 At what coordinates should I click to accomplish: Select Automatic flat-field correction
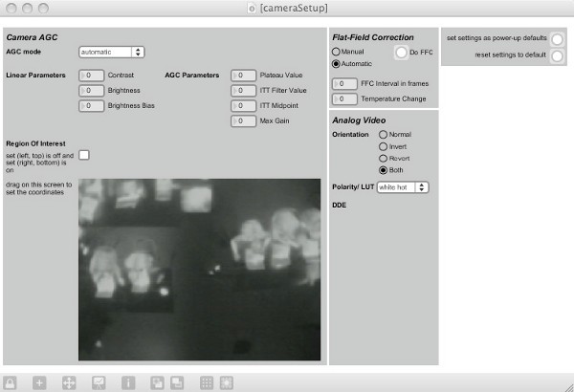click(x=336, y=64)
